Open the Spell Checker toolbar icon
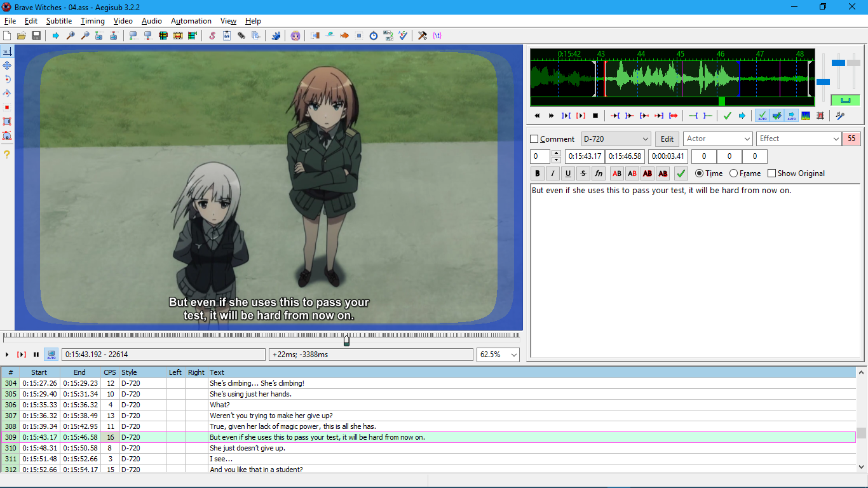Image resolution: width=868 pixels, height=488 pixels. pyautogui.click(x=402, y=36)
